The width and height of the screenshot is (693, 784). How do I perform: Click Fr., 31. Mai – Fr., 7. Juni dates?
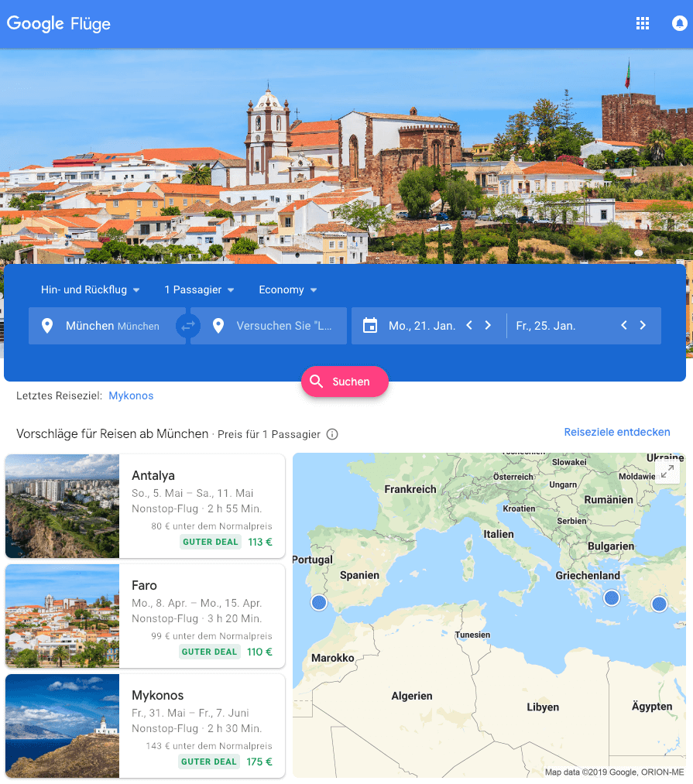pos(190,713)
